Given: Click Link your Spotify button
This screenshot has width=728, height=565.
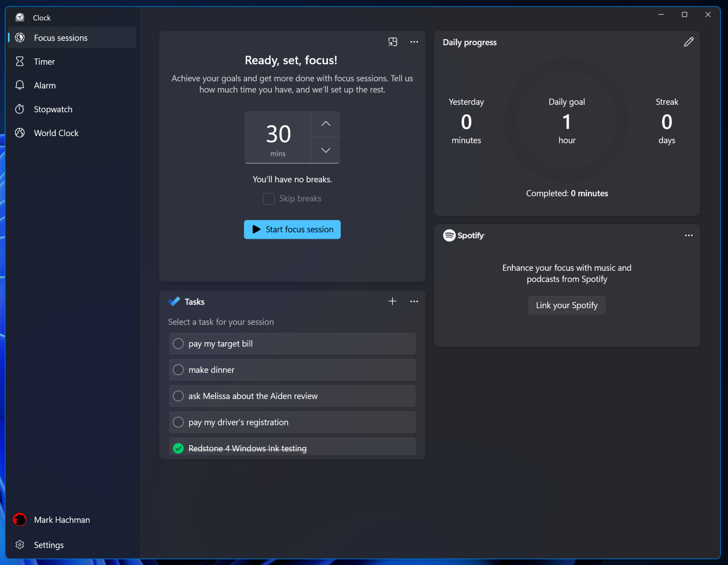Looking at the screenshot, I should [x=567, y=305].
